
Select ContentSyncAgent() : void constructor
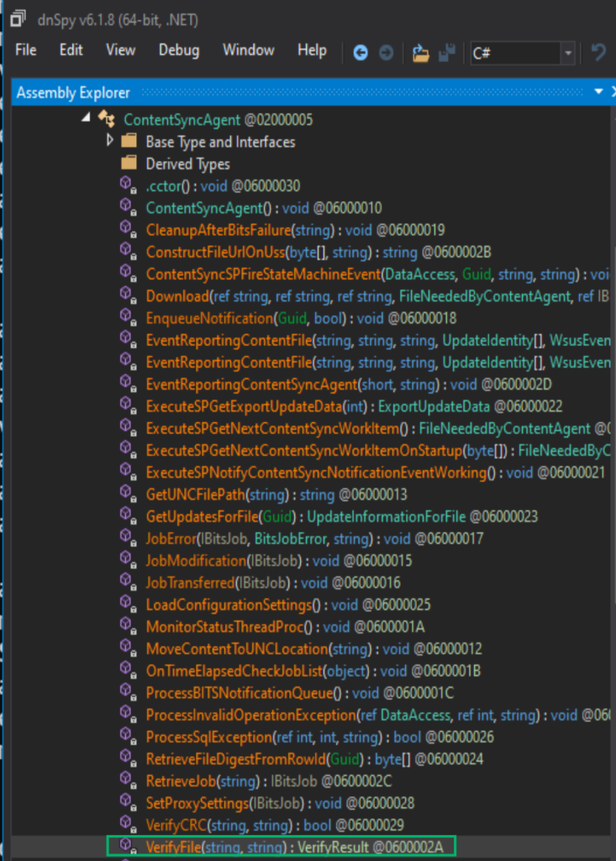(x=264, y=208)
